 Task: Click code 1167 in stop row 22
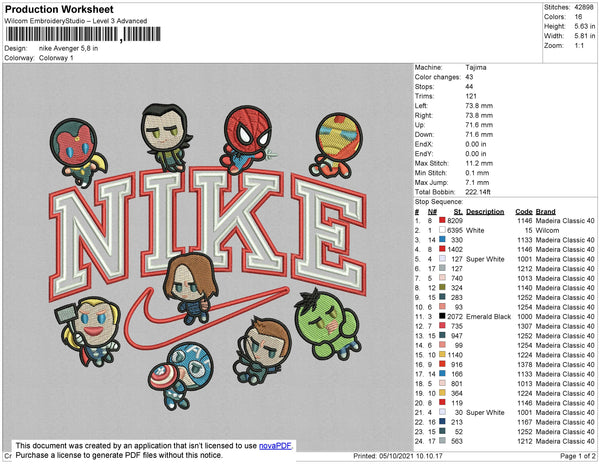[x=525, y=422]
